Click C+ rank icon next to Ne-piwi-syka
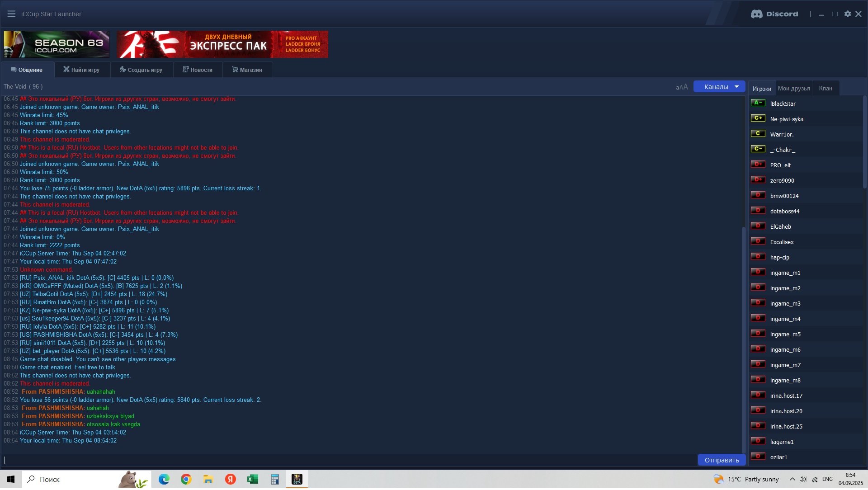This screenshot has width=868, height=490. (758, 118)
